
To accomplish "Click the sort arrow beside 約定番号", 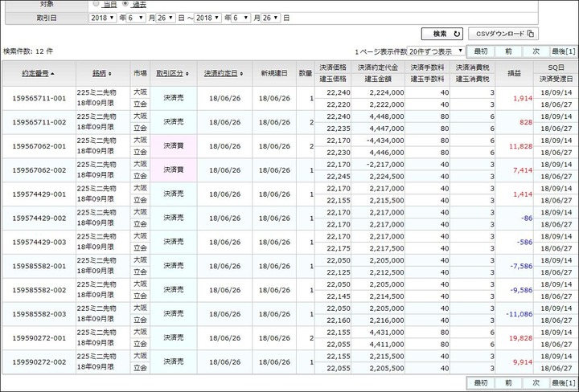I will (52, 74).
